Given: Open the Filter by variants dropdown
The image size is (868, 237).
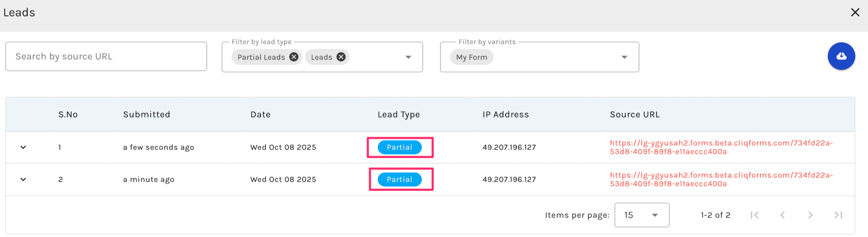Looking at the screenshot, I should click(624, 57).
